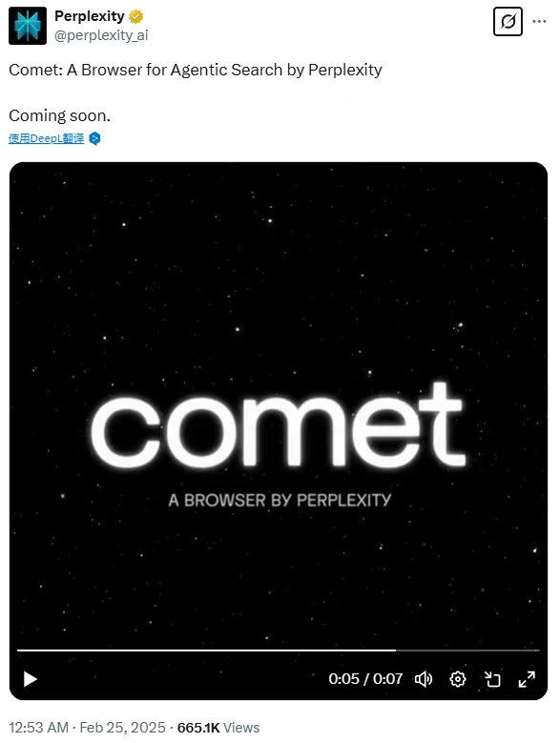Click the 0:05 / 0:07 time display
The height and width of the screenshot is (743, 560).
pos(365,679)
